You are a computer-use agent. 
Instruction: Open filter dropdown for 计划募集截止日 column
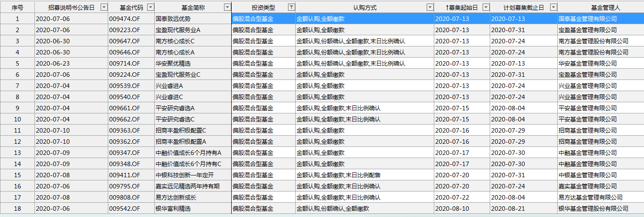coord(554,7)
